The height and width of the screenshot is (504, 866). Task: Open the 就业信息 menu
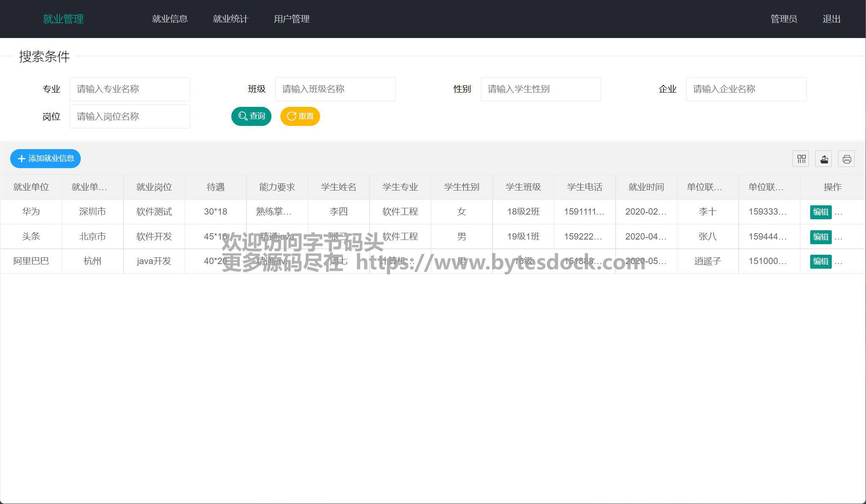tap(170, 19)
